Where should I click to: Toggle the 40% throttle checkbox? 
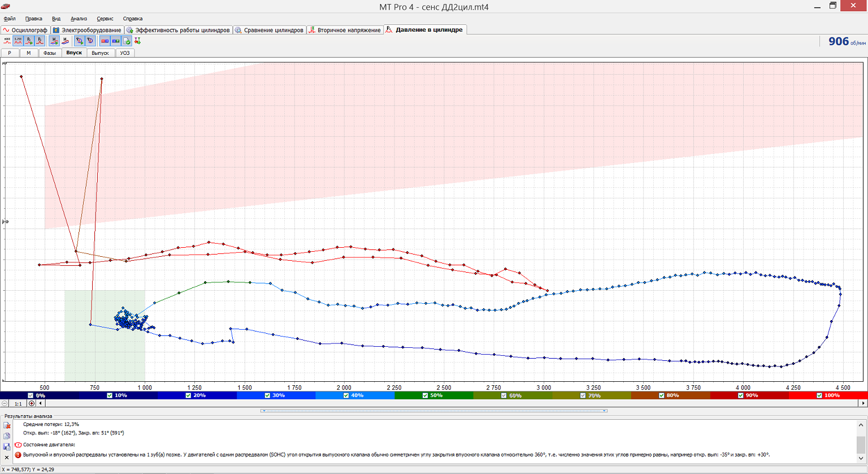[346, 395]
